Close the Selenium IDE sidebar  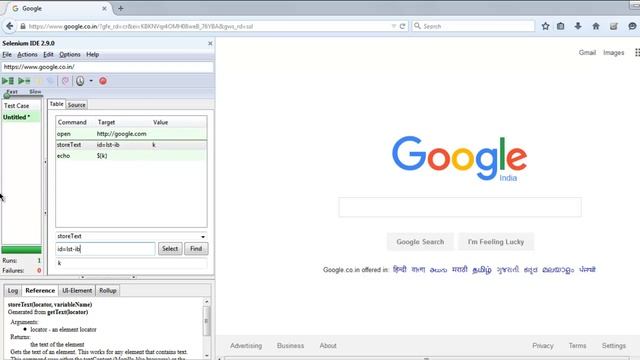[210, 43]
